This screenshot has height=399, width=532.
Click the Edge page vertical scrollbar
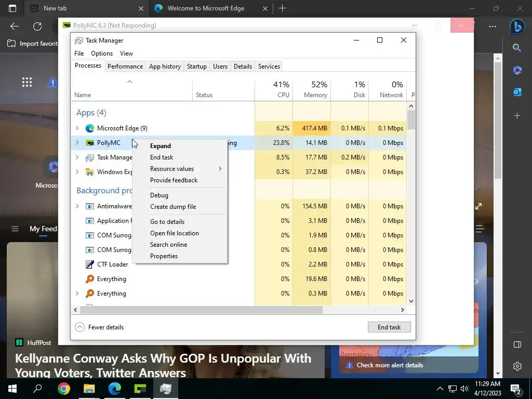498,121
